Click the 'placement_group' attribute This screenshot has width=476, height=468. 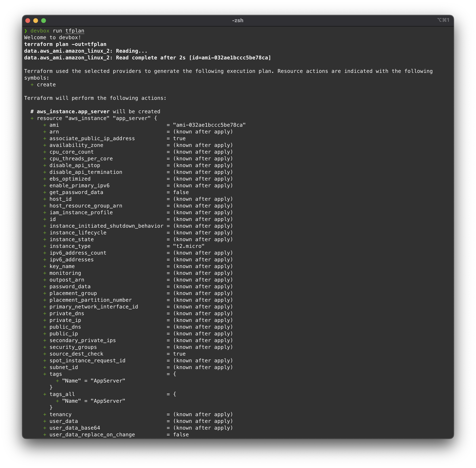[73, 293]
